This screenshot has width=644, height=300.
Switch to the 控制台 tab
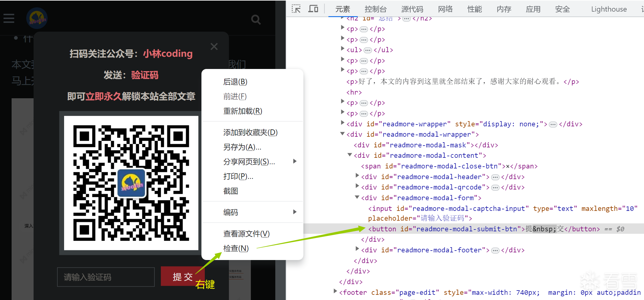(x=375, y=9)
